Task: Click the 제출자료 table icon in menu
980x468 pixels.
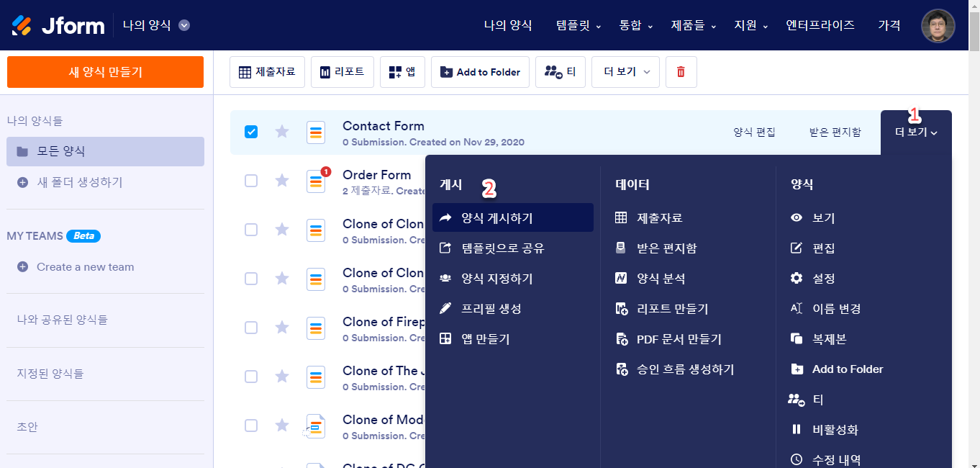Action: point(621,217)
